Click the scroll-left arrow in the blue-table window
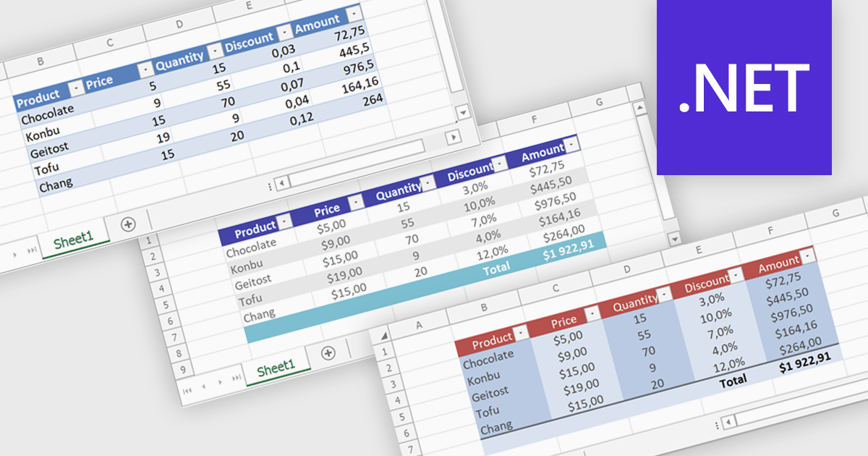 click(x=281, y=182)
